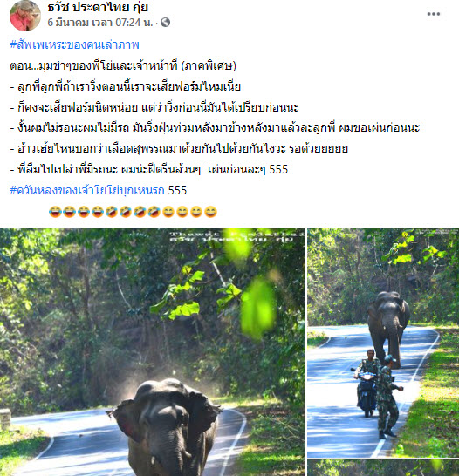
Task: Click the line beginning ลูกพี่ลูกพี่ถ้าเราวิ่ง
Action: [x=125, y=87]
